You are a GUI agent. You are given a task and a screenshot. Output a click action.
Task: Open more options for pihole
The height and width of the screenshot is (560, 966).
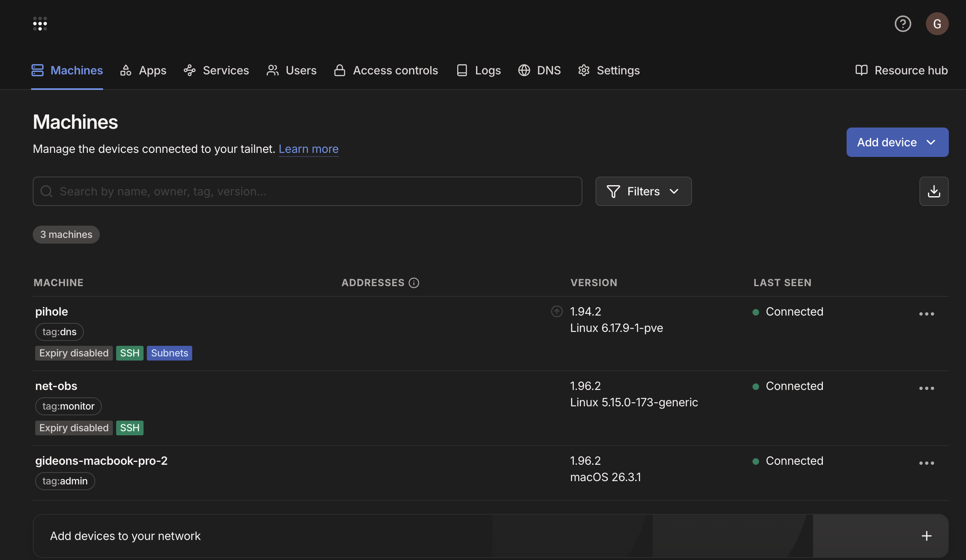(926, 314)
